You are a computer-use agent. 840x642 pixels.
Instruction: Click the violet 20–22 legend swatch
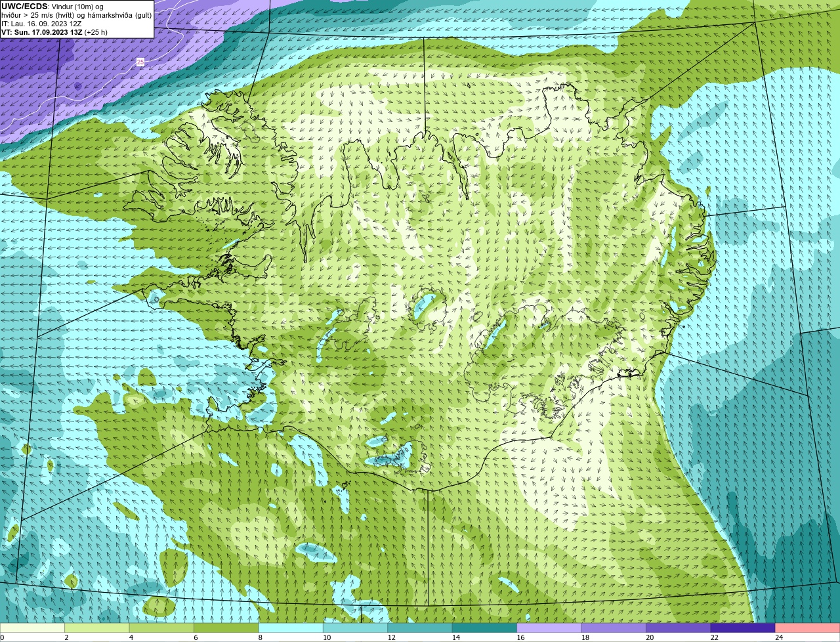click(678, 628)
